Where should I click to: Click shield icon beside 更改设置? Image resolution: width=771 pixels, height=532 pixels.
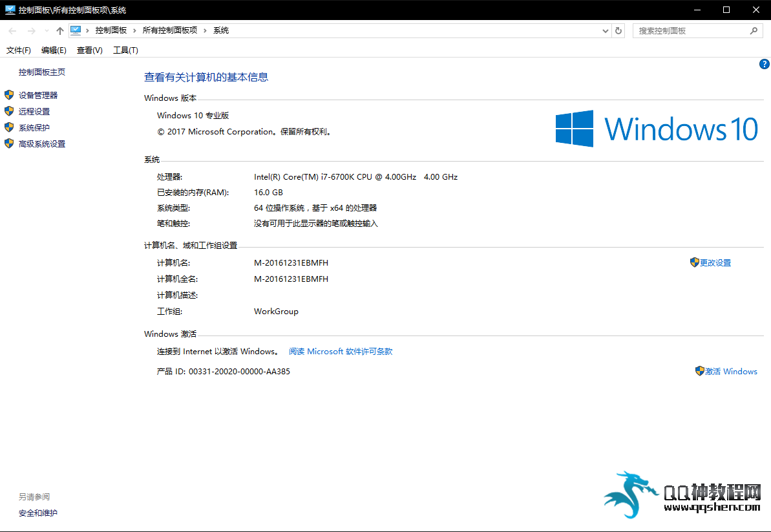pos(694,262)
